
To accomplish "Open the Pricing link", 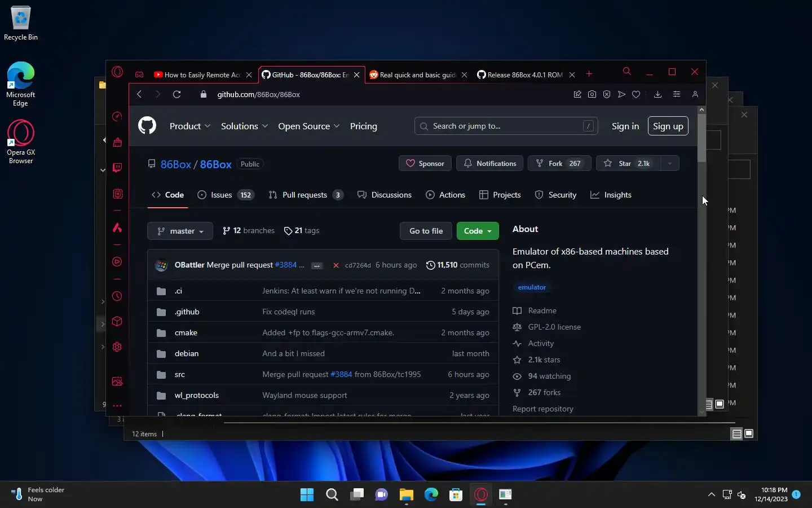I will (x=364, y=126).
